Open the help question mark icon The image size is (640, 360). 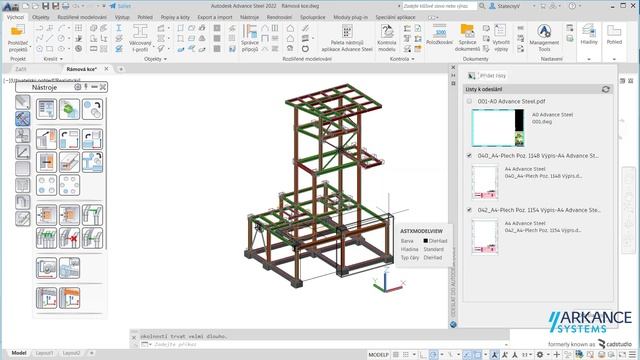point(572,6)
